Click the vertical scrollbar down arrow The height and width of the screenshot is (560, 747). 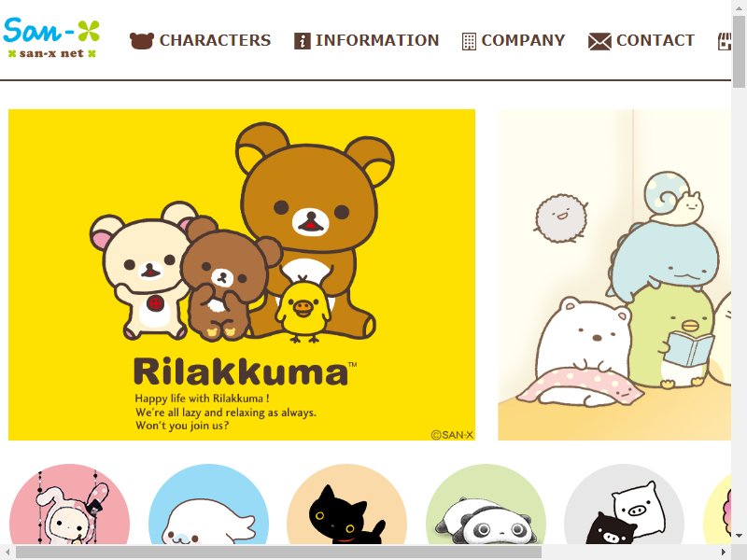[x=739, y=536]
